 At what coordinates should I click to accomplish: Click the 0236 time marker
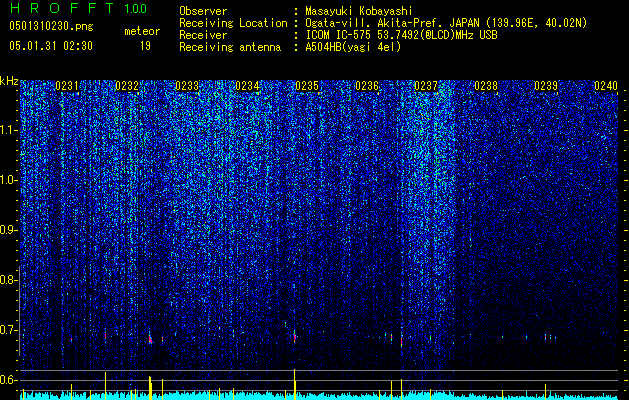(x=367, y=86)
